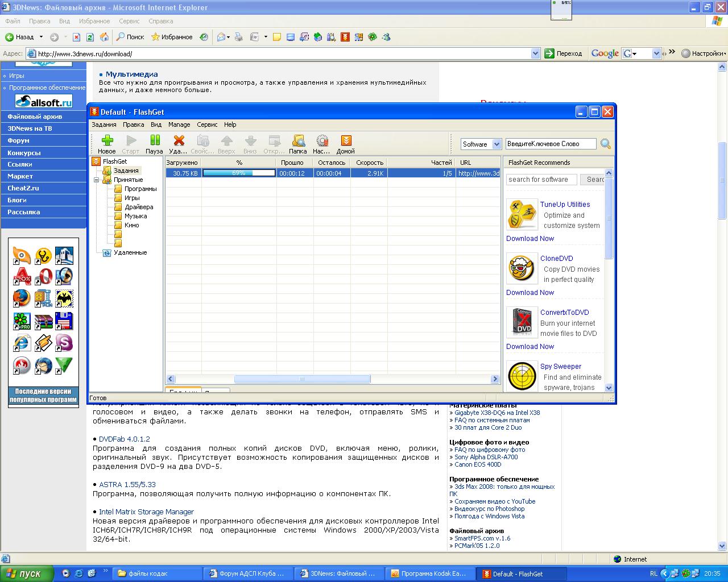This screenshot has height=582, width=728.
Task: Click the search for software input box
Action: pos(541,180)
